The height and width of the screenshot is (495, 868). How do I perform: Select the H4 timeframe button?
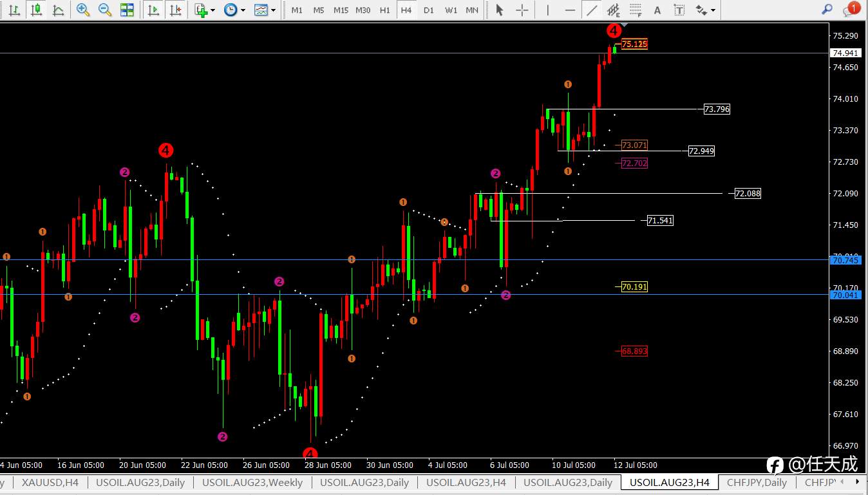[x=406, y=10]
